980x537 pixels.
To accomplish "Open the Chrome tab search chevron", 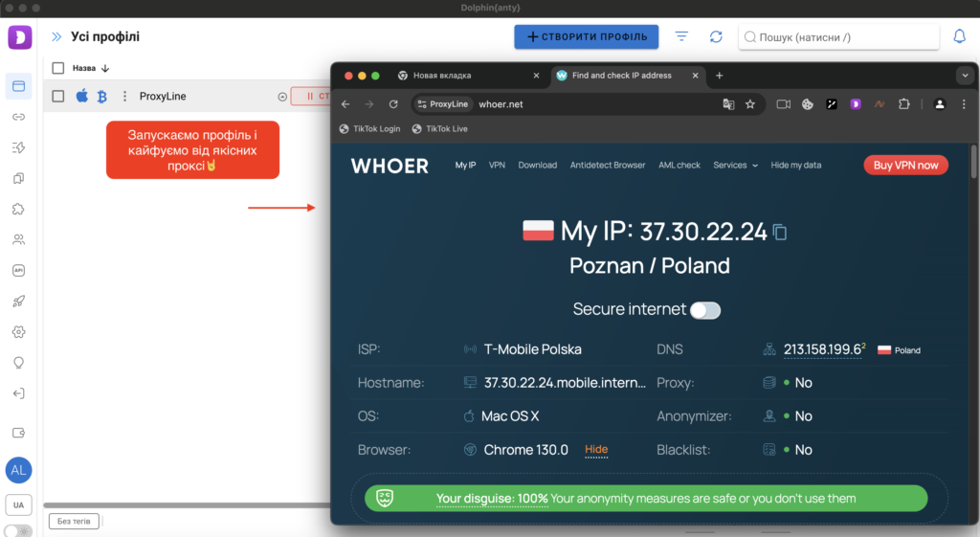I will [x=964, y=76].
